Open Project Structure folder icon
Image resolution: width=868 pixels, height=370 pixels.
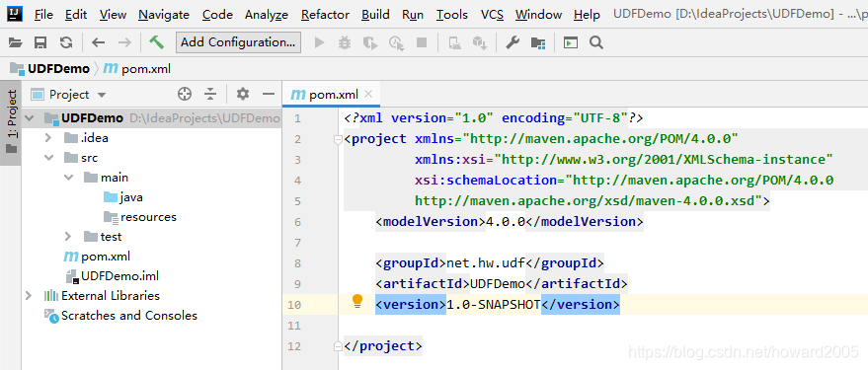point(538,42)
